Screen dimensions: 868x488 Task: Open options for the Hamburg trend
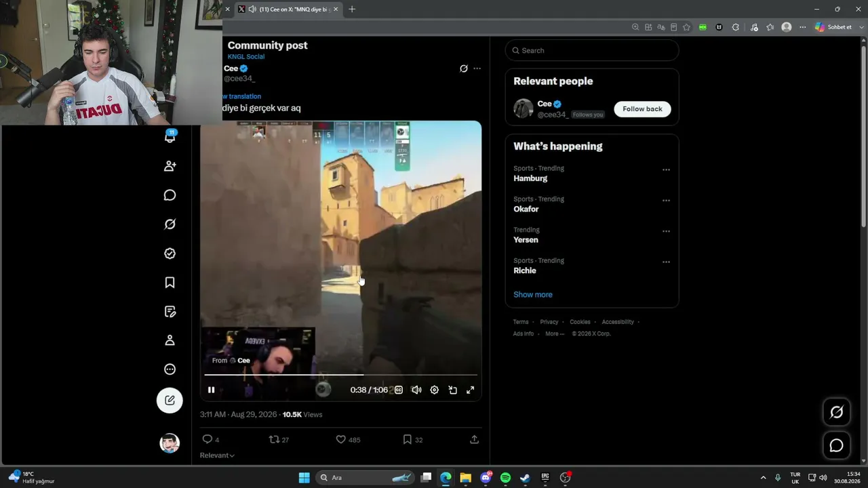(x=666, y=170)
